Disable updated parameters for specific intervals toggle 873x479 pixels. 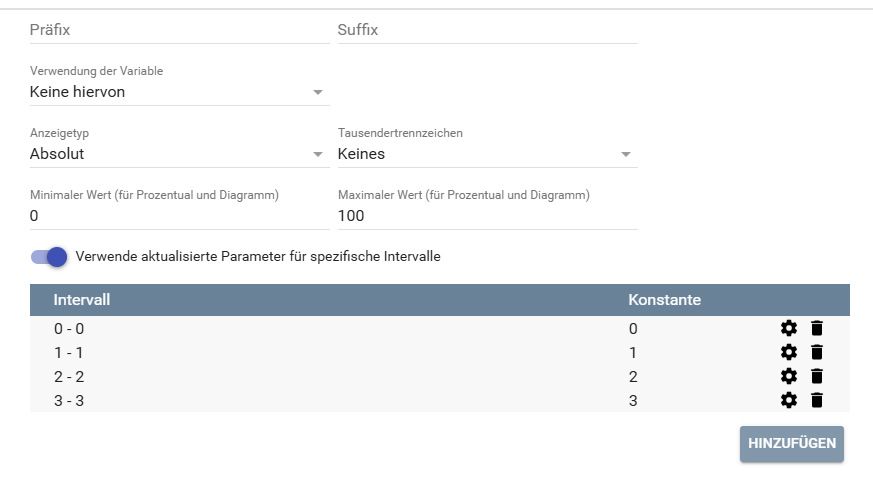pos(49,257)
